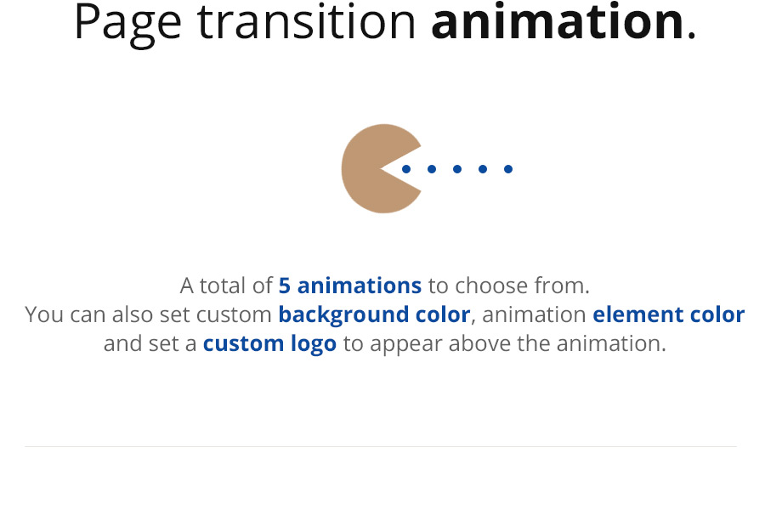This screenshot has height=532, width=765.
Task: Click the "to choose from." text
Action: pyautogui.click(x=509, y=286)
